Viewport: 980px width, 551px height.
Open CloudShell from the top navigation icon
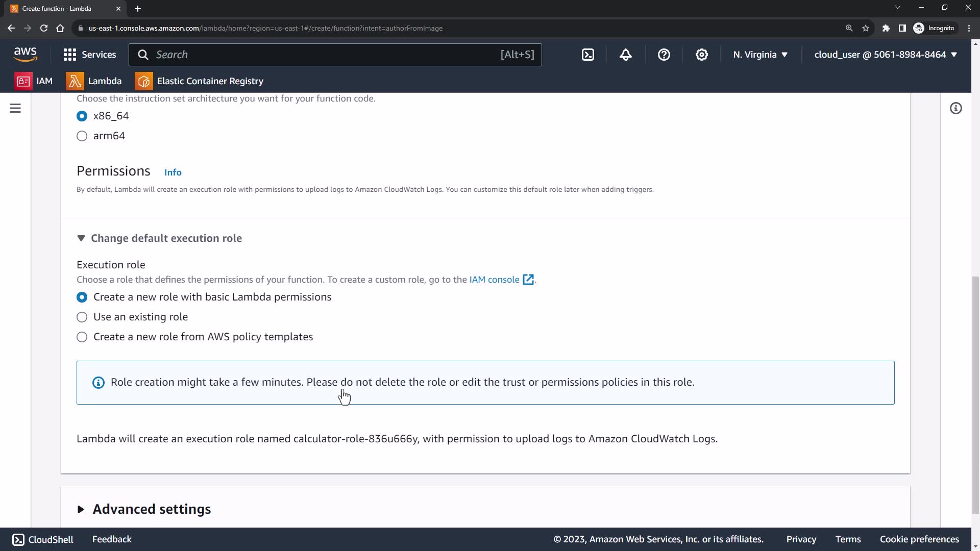tap(588, 55)
